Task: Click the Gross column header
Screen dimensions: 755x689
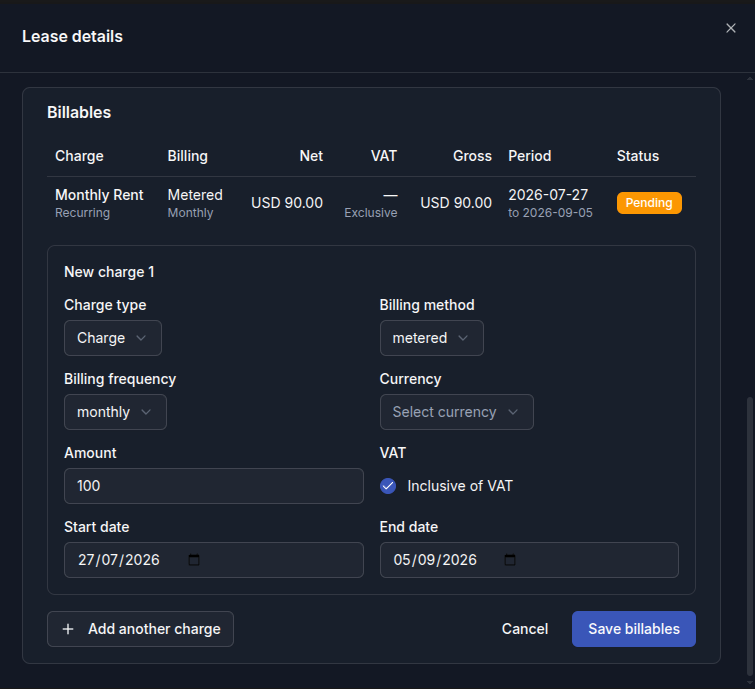Action: 472,156
